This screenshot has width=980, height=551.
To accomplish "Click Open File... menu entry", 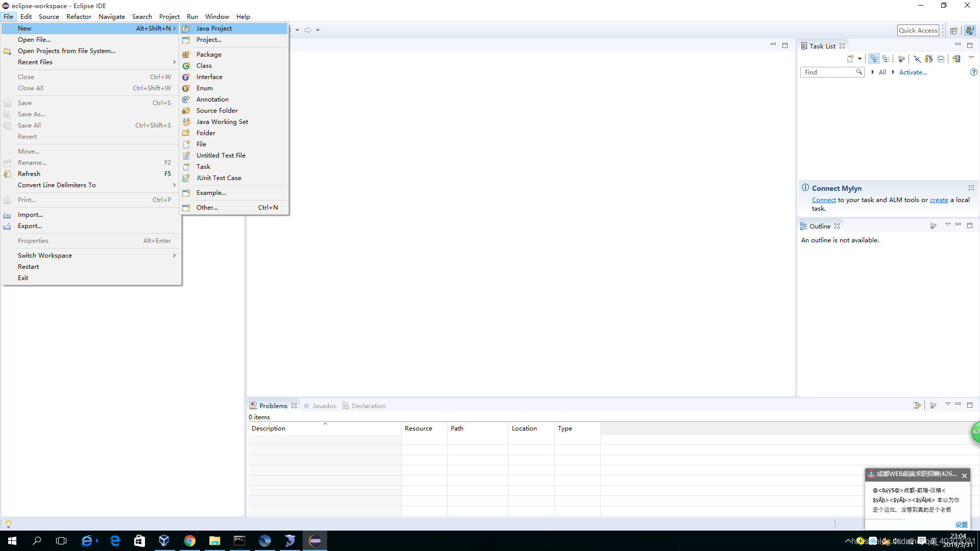I will pos(91,40).
